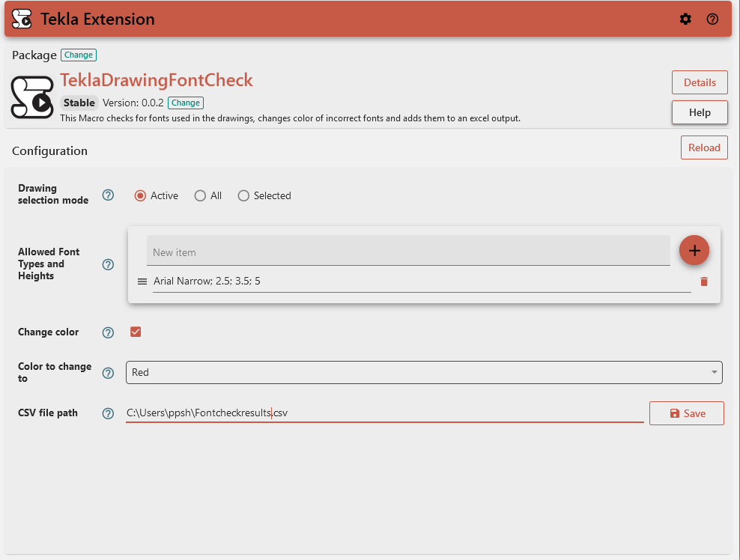Click the Version: 0.0.2 text
This screenshot has width=740, height=560.
(x=133, y=103)
